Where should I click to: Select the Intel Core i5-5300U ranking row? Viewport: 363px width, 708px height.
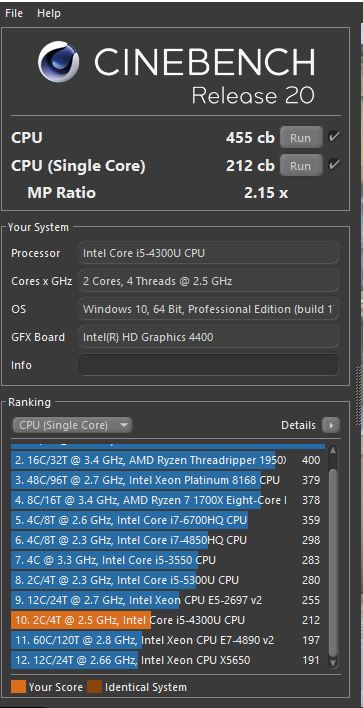tap(167, 580)
